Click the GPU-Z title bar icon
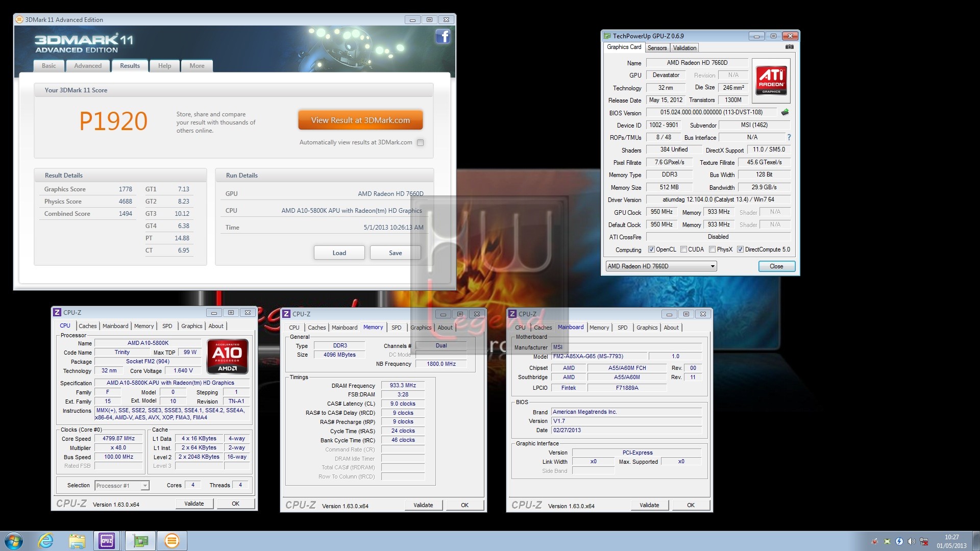Screen dimensions: 980x551 (x=607, y=36)
